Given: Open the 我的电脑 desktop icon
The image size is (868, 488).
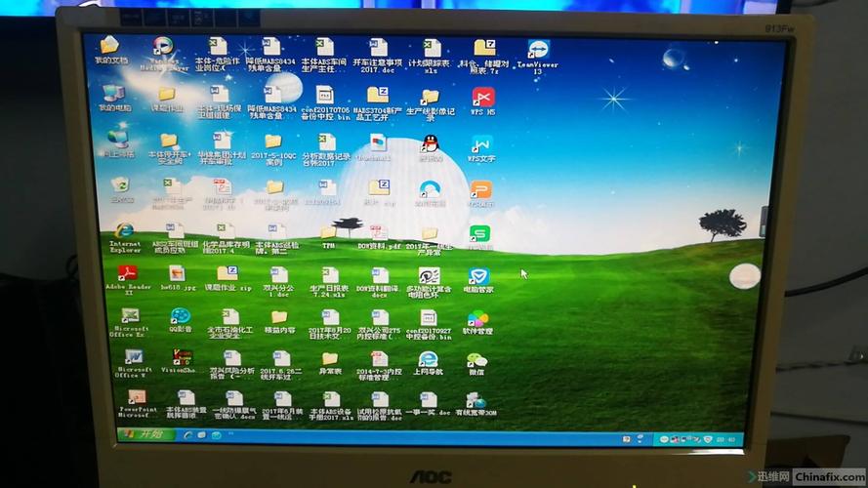Looking at the screenshot, I should 113,93.
